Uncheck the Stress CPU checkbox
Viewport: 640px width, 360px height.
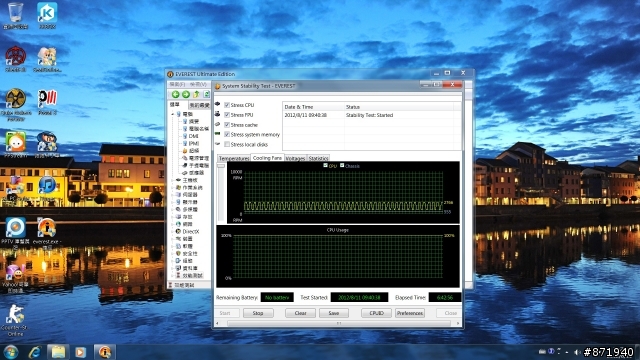tap(227, 105)
